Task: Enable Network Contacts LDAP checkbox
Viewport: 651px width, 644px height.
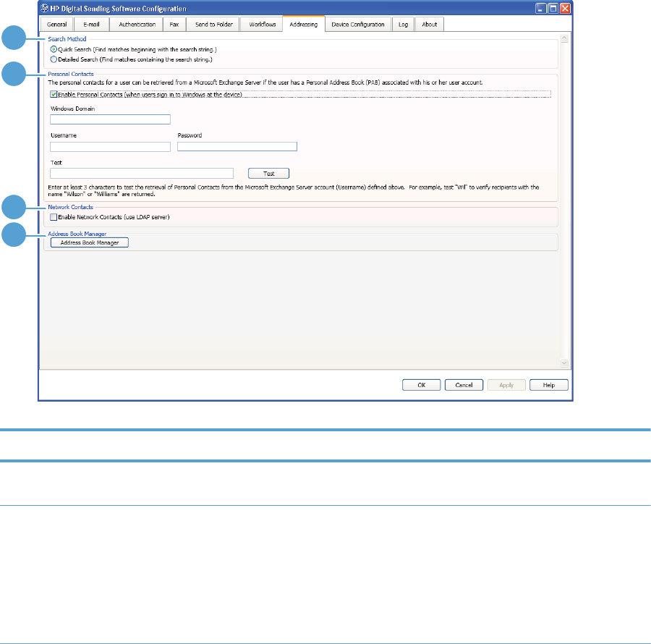Action: click(x=54, y=217)
